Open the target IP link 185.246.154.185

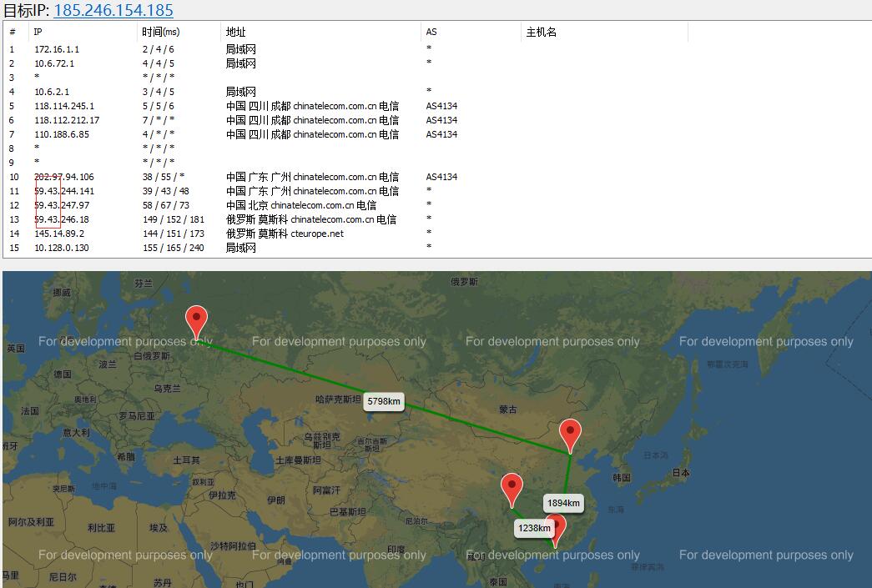click(x=113, y=10)
